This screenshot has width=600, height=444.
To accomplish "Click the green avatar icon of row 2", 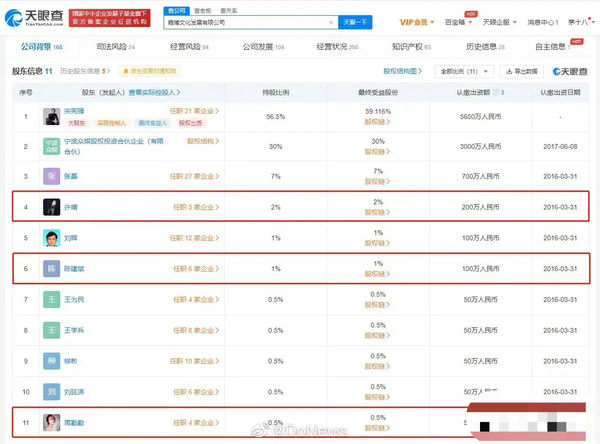I will (51, 146).
